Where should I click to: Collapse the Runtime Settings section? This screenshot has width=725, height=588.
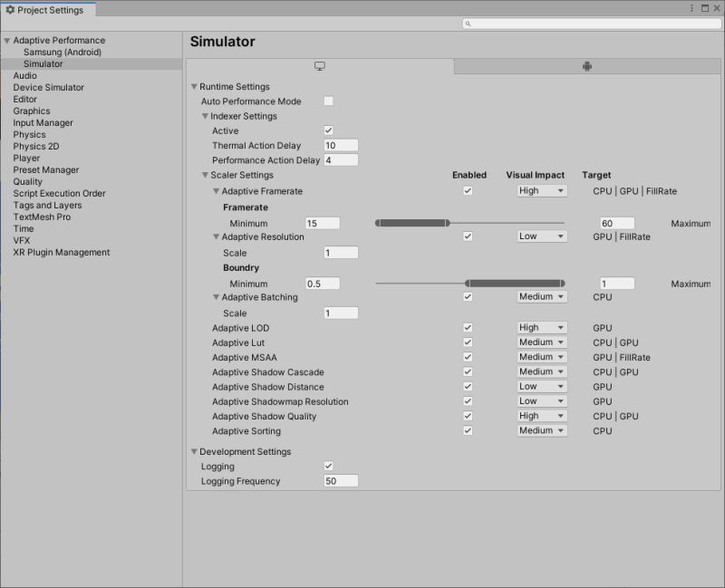(193, 86)
